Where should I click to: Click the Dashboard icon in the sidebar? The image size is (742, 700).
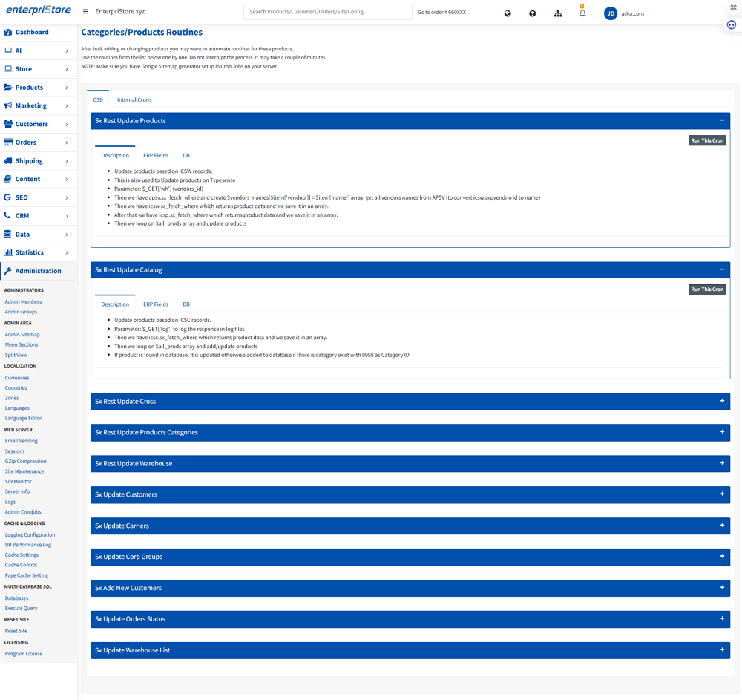point(8,33)
